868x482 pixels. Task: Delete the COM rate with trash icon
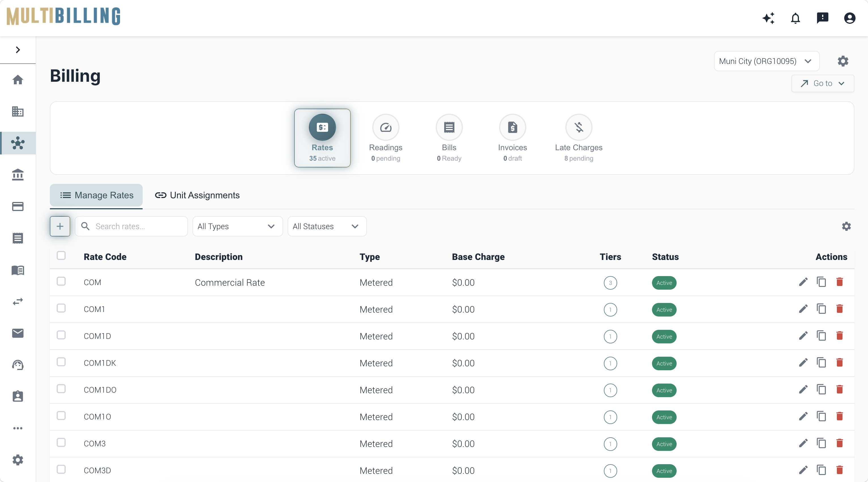pos(839,282)
